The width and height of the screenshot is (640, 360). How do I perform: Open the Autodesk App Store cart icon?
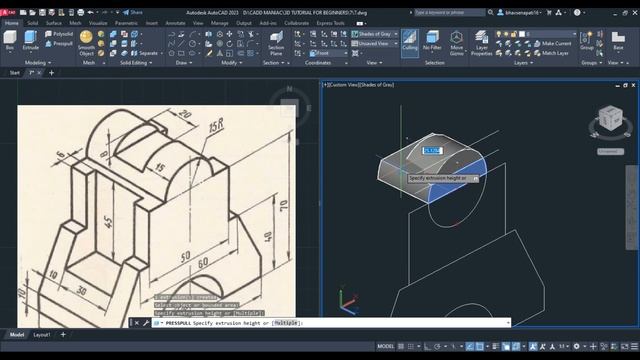point(549,13)
